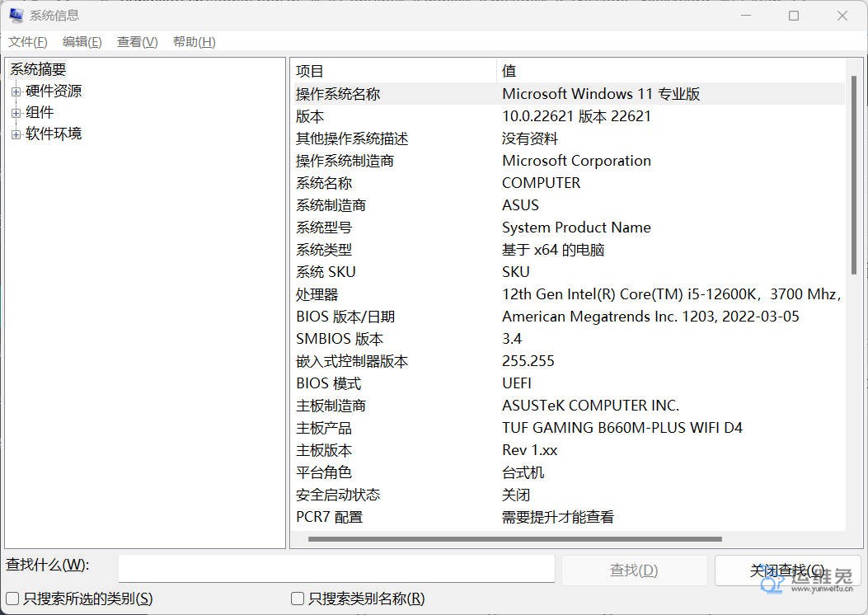Expand the 硬件资源 tree node
868x615 pixels.
click(16, 92)
